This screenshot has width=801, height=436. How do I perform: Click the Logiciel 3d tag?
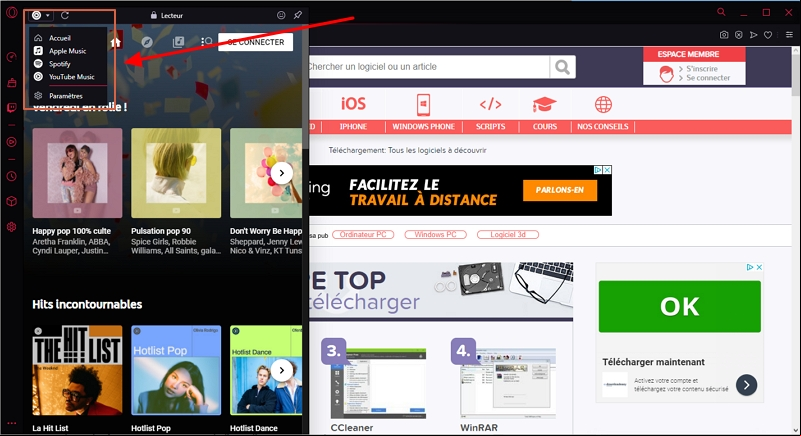tap(508, 235)
